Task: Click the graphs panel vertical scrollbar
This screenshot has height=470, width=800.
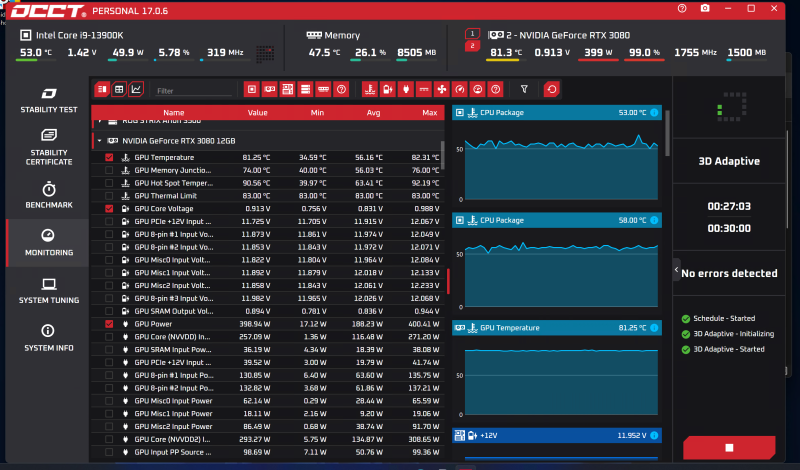Action: point(667,133)
